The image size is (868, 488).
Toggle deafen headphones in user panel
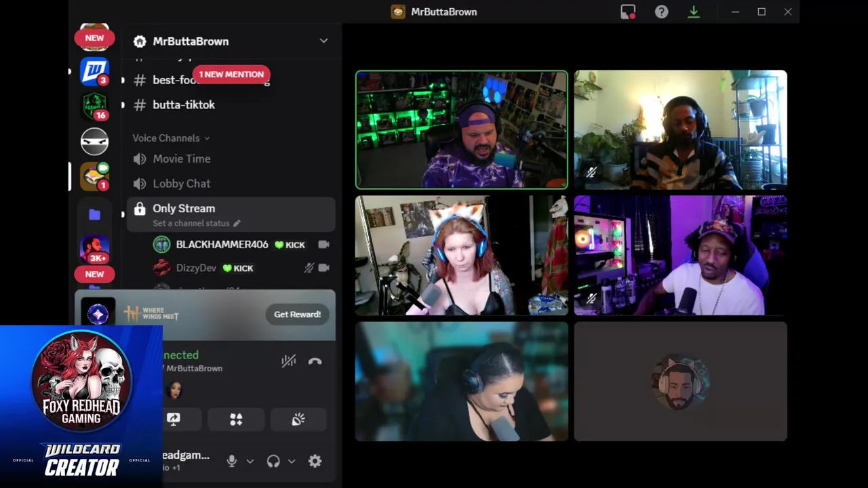tap(273, 461)
